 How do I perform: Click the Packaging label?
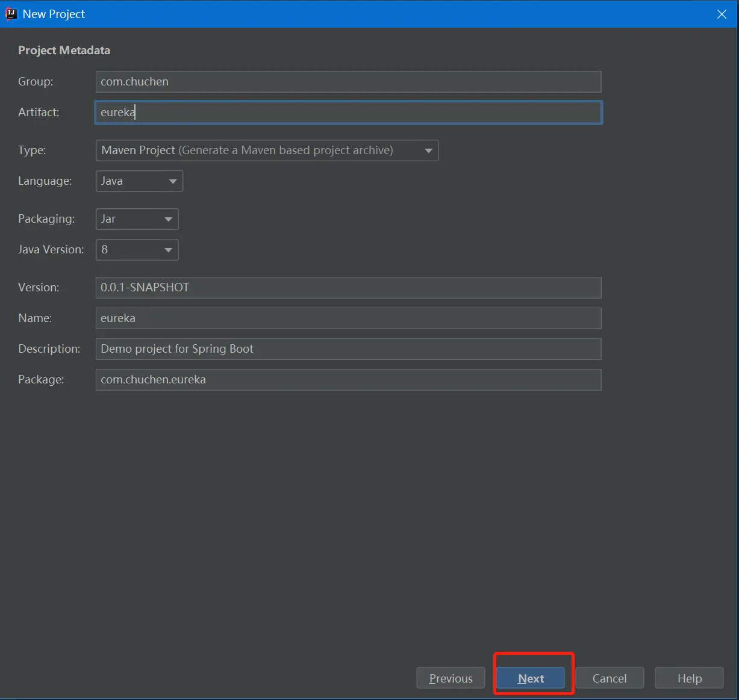coord(46,219)
